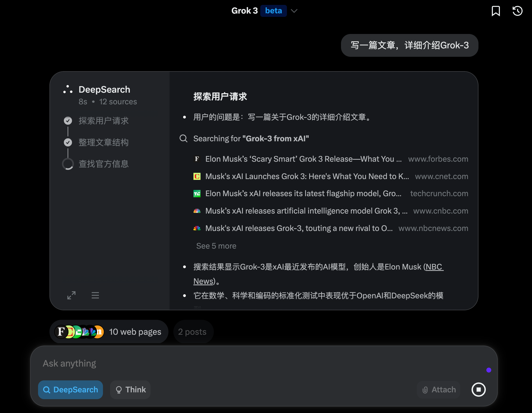Open the Grok 3 model dropdown chevron

pos(294,11)
